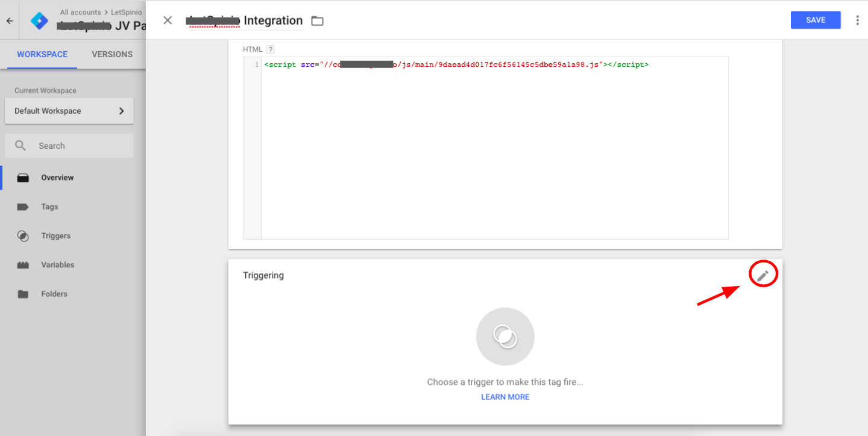Click the Integration tag name field
The image size is (868, 436).
coord(244,20)
